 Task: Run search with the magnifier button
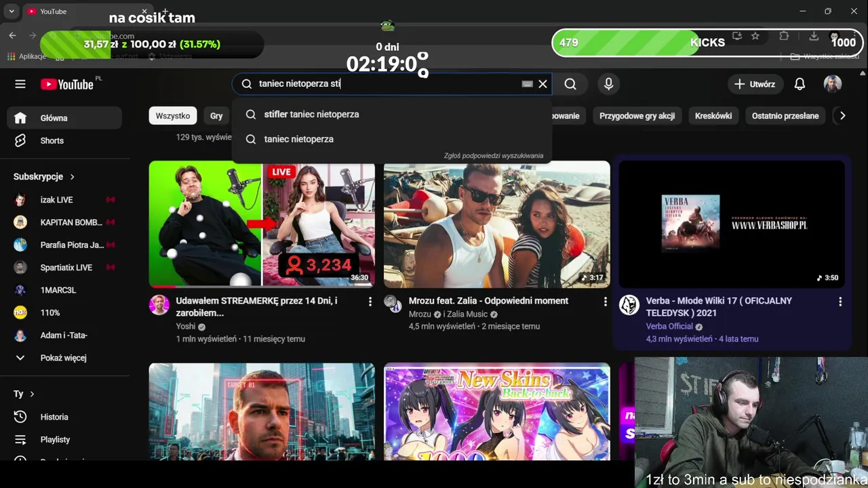[x=570, y=84]
